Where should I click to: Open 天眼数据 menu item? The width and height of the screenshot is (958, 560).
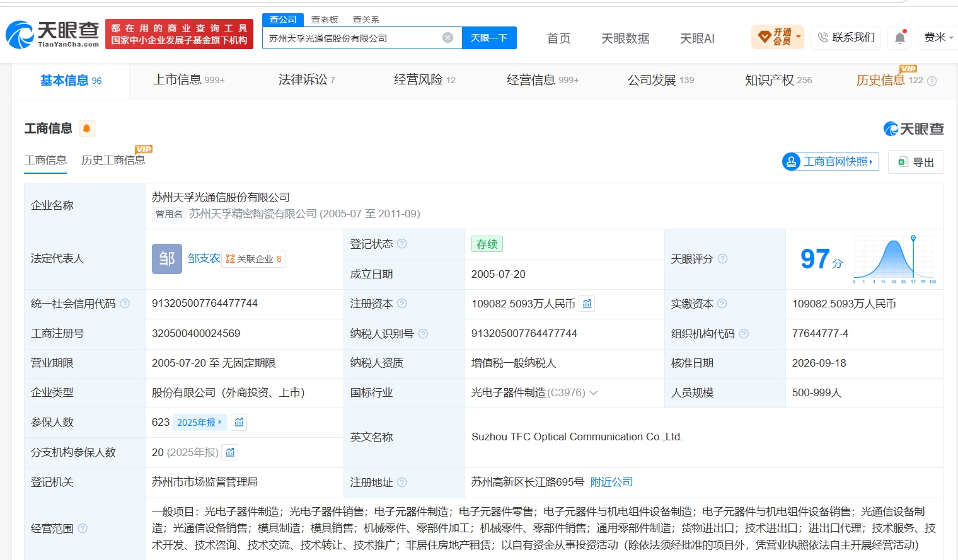point(625,38)
